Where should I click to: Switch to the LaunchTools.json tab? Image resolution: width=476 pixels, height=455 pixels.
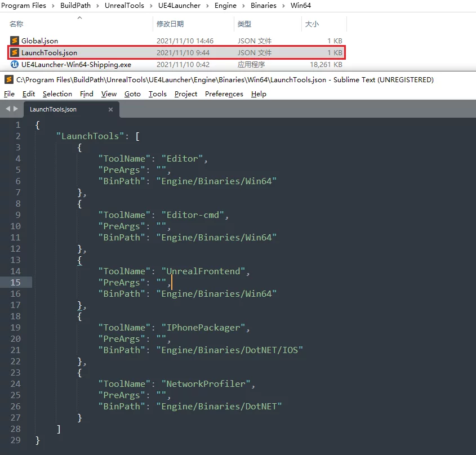point(54,109)
